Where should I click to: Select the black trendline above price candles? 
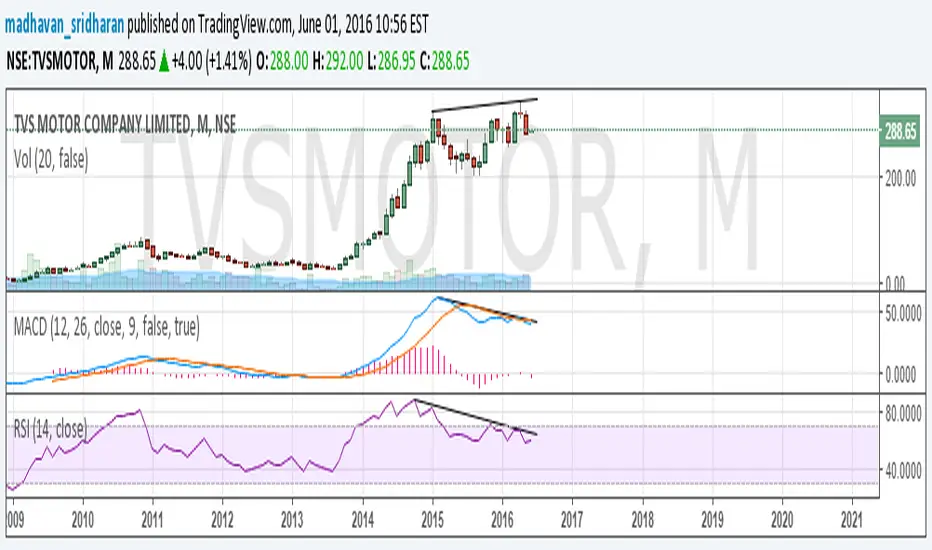point(484,105)
